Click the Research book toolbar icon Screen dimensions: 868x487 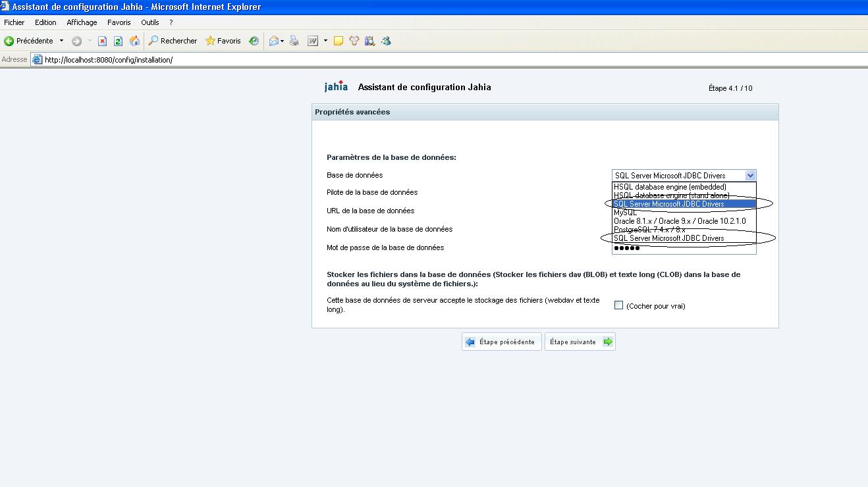pos(369,41)
